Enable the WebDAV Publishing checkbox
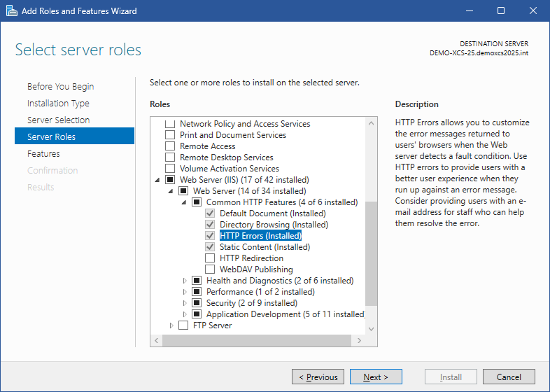Image resolution: width=550 pixels, height=392 pixels. (x=210, y=269)
